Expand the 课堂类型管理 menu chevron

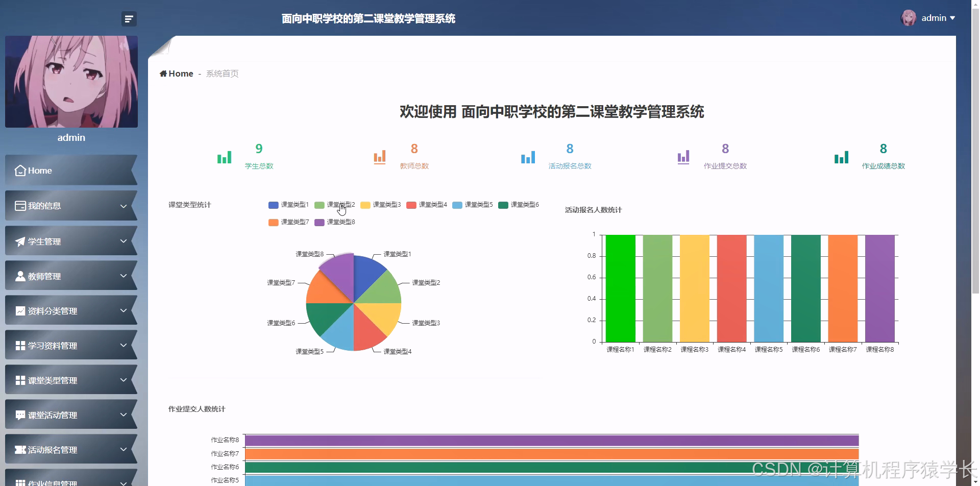124,380
